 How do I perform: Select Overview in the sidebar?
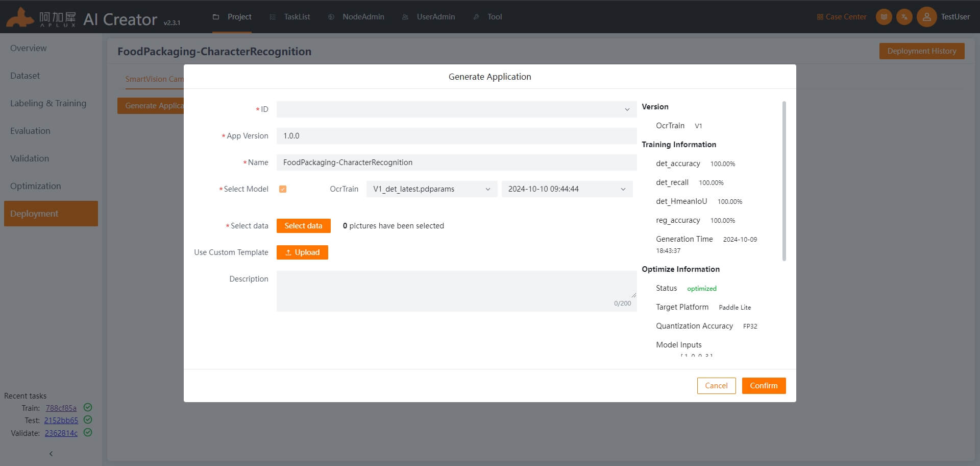click(51, 48)
